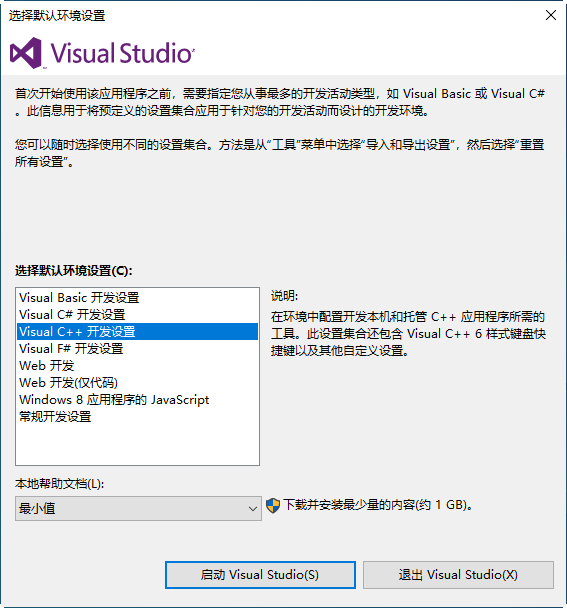Click the purple Visual Studio logo icon
Screen dimensions: 567x608
point(26,53)
